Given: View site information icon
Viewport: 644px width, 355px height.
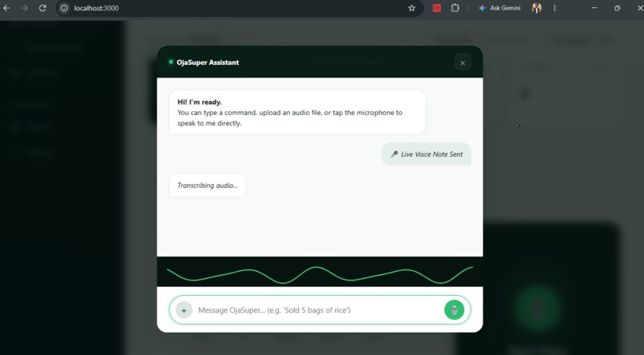Looking at the screenshot, I should click(64, 8).
